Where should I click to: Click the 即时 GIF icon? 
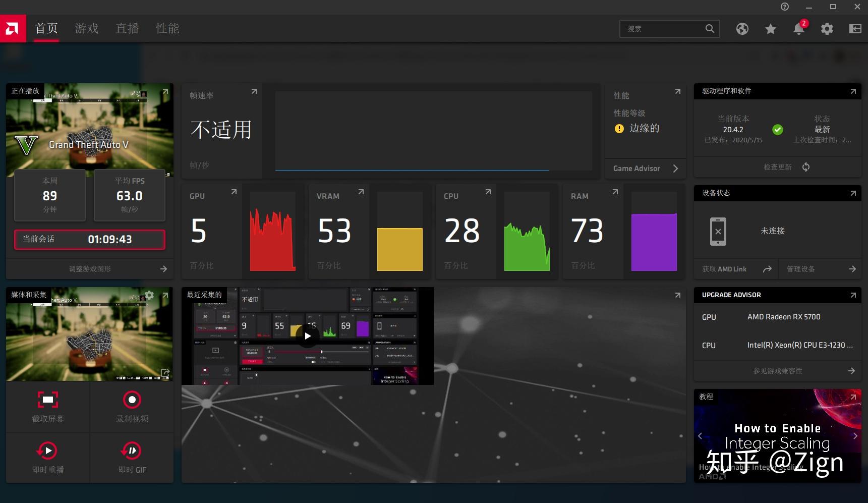(132, 451)
